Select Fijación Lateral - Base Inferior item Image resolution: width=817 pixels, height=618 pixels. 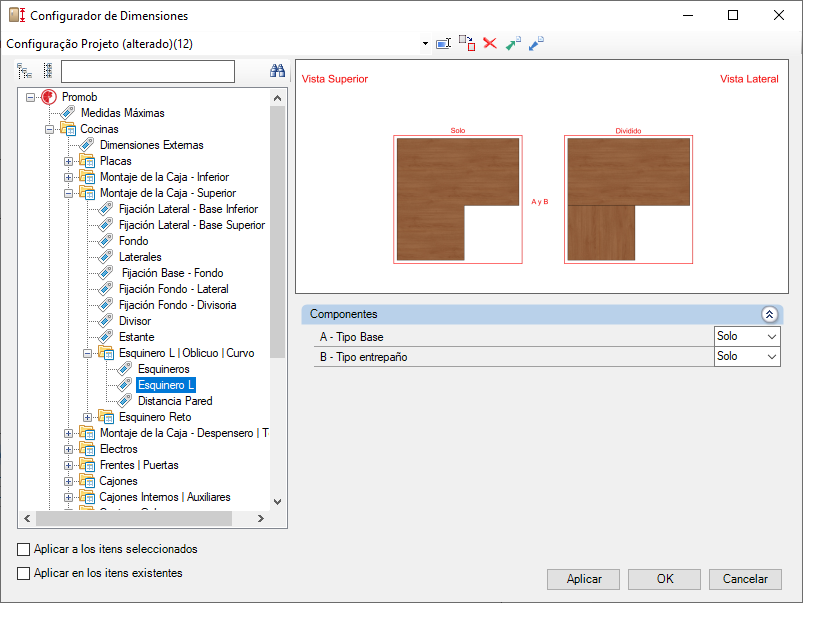188,209
